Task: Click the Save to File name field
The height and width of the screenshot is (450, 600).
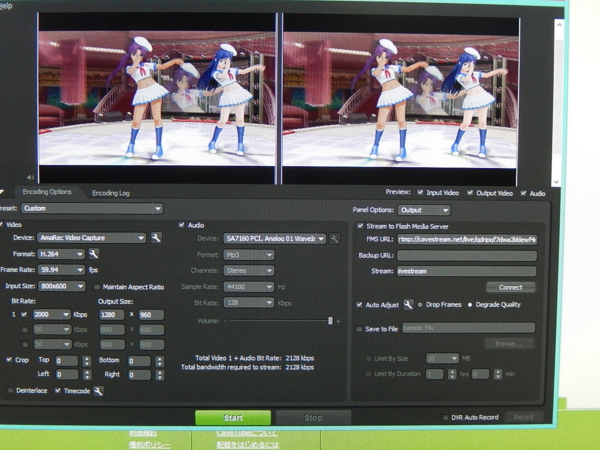Action: click(468, 328)
